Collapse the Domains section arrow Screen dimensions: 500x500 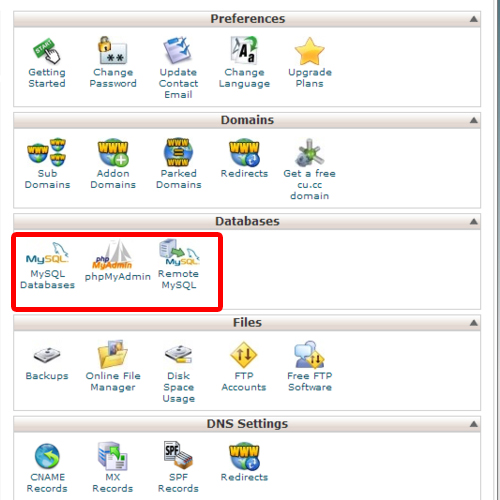click(x=474, y=120)
